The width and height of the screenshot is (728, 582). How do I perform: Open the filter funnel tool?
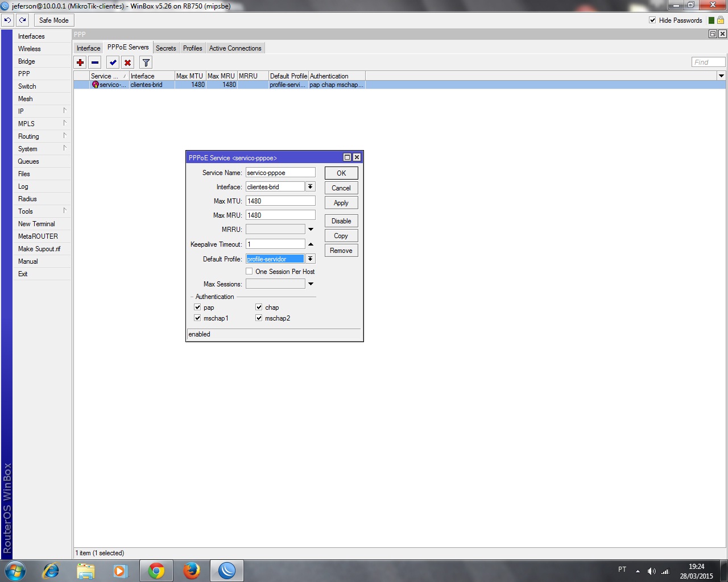pyautogui.click(x=146, y=63)
